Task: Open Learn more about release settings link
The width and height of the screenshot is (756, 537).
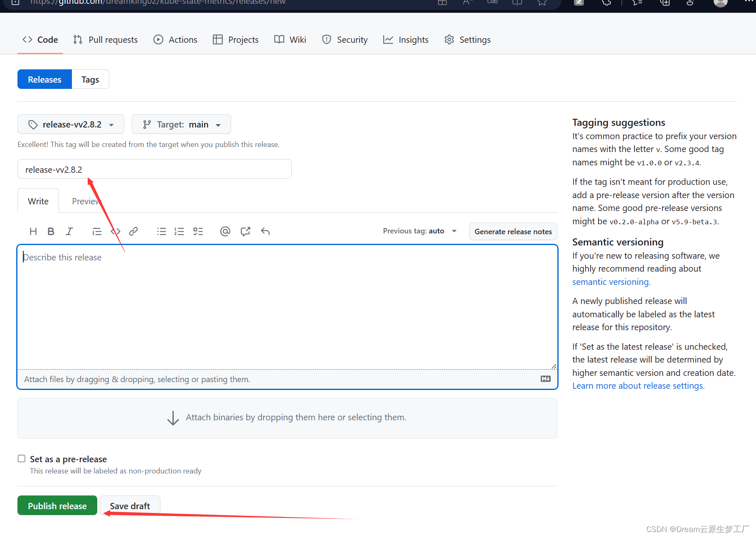Action: tap(638, 385)
